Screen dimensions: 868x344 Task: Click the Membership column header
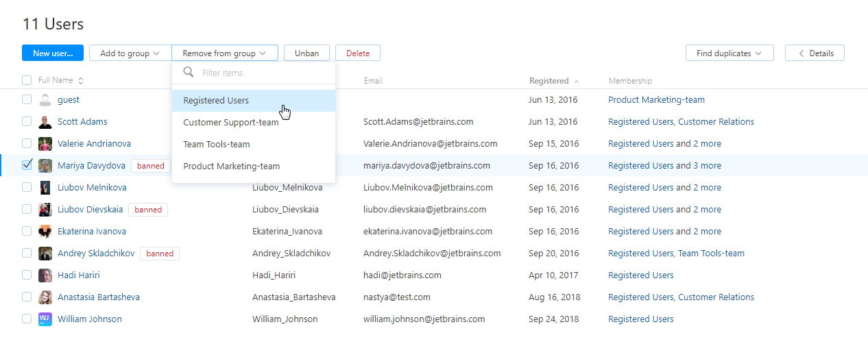click(630, 81)
